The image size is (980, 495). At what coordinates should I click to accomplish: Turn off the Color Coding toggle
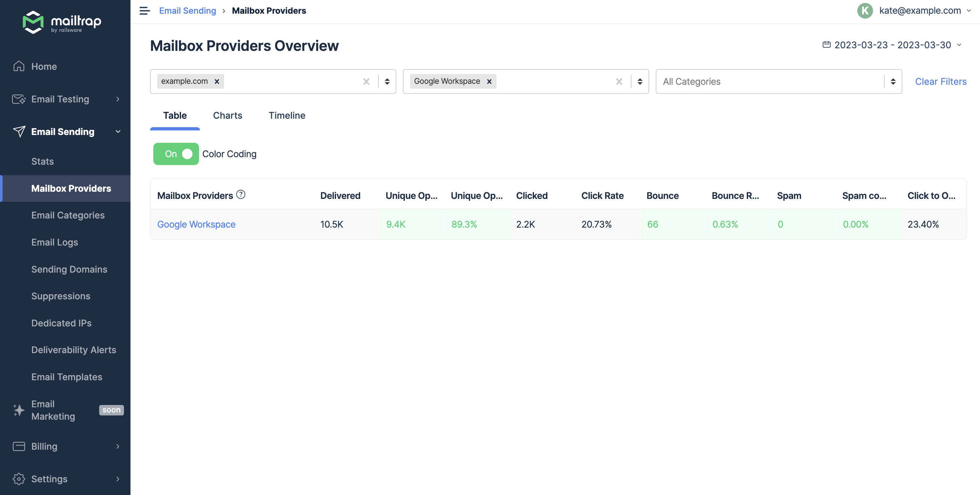pyautogui.click(x=176, y=154)
